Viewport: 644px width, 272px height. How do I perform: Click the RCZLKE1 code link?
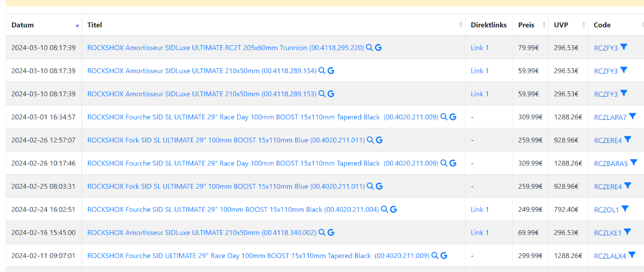(607, 233)
